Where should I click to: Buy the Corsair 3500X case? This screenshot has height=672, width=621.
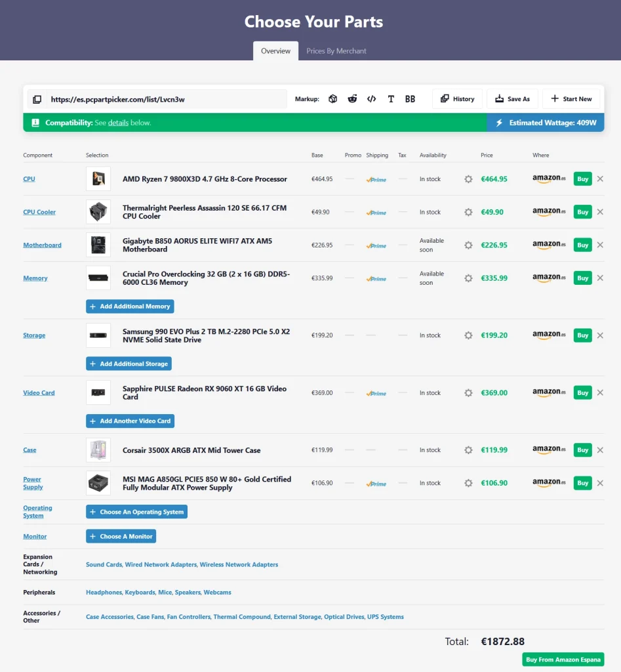tap(582, 450)
